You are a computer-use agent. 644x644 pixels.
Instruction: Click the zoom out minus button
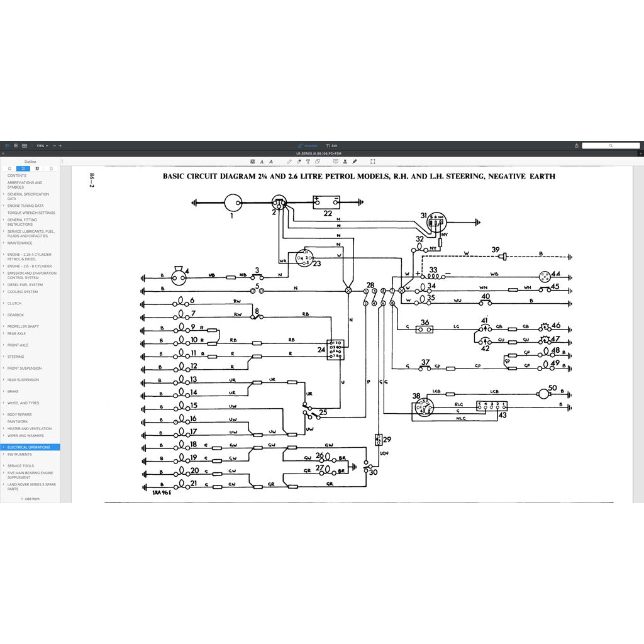click(54, 145)
